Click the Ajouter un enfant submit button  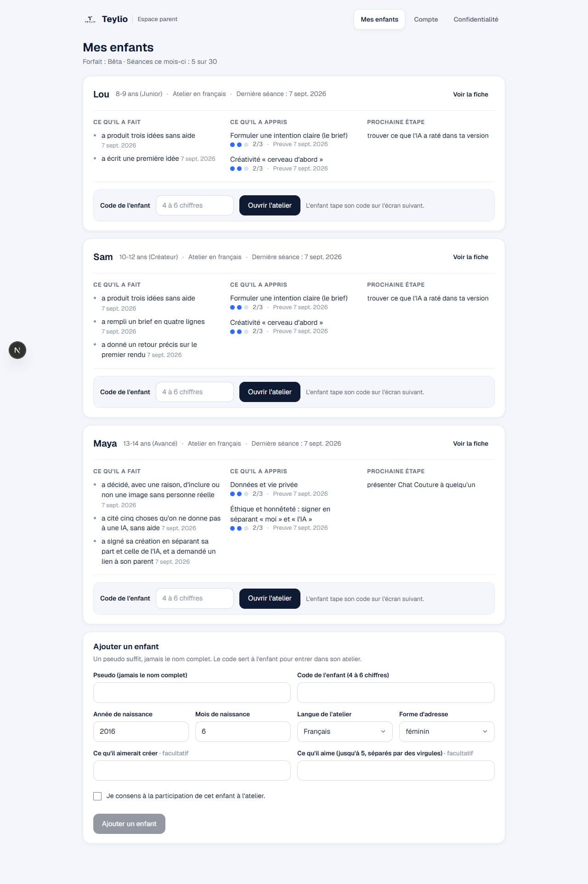[129, 824]
